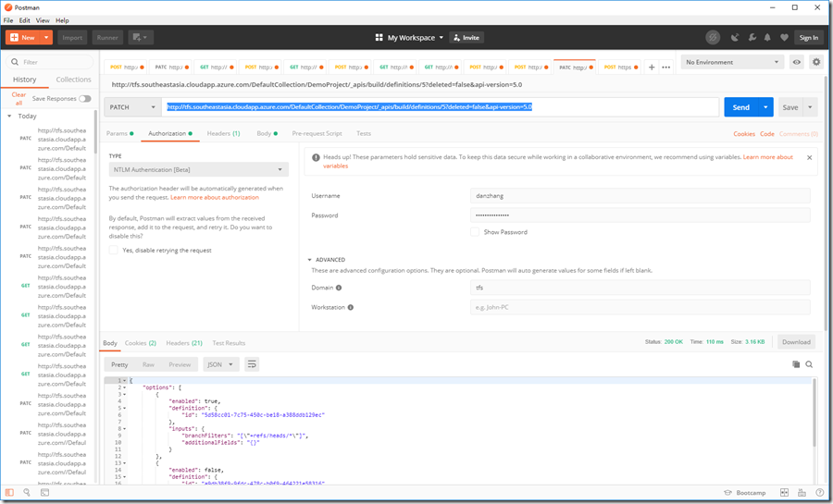
Task: Open find and replace in status bar
Action: (27, 492)
